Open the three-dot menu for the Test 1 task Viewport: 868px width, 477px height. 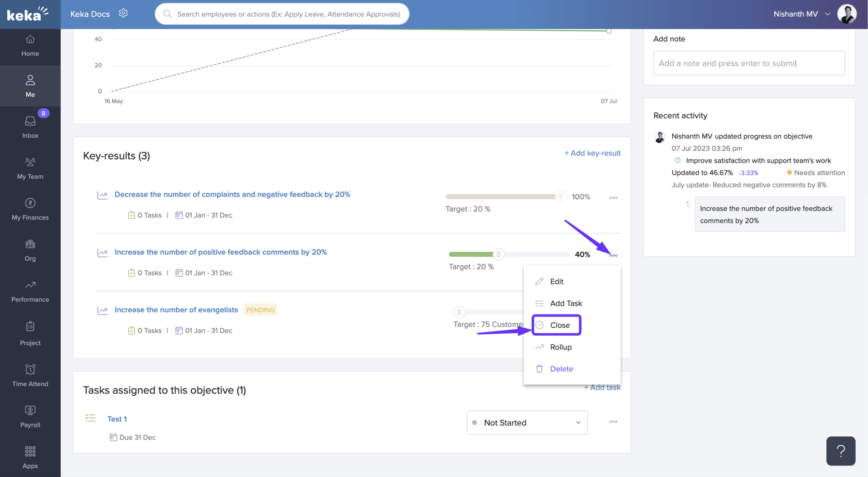tap(613, 422)
